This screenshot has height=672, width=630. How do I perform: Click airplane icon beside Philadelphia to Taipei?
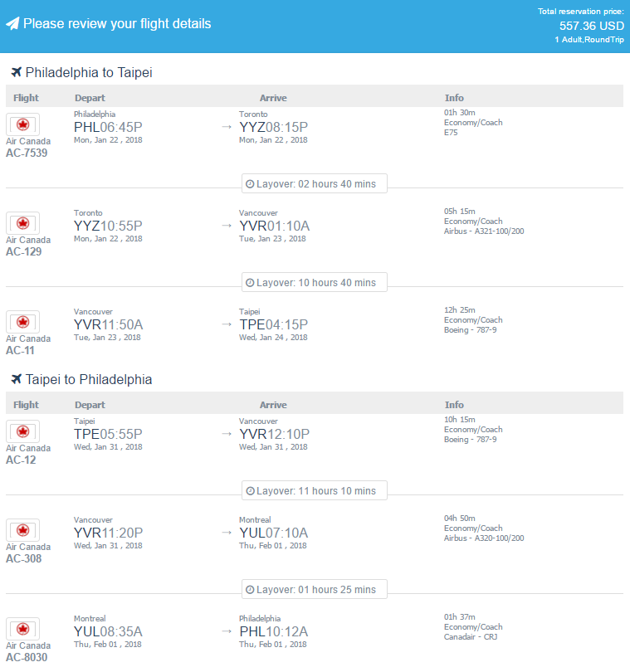click(x=17, y=72)
